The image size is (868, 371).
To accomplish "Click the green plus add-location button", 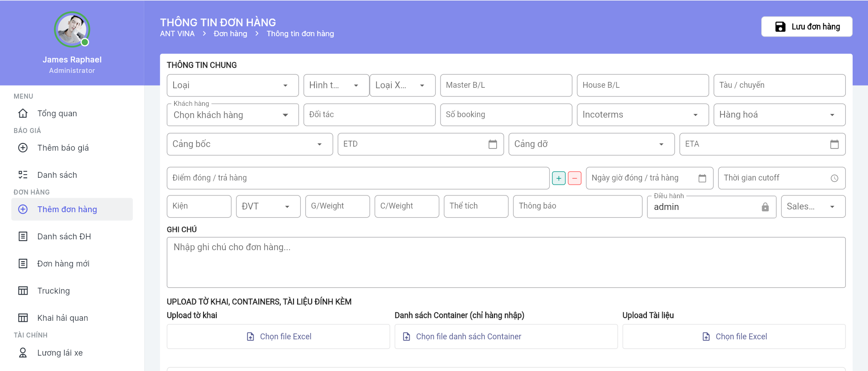I will (x=559, y=178).
